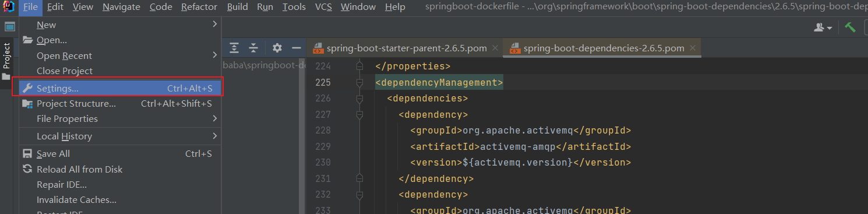Click Expand All icon in project panel
Screen dimensions: 868x214
234,48
